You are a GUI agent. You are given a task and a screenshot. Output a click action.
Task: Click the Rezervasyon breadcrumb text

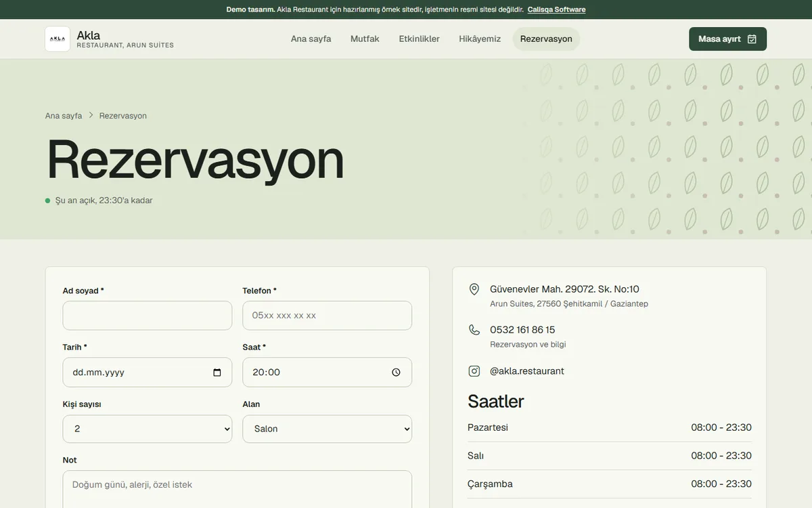(123, 116)
